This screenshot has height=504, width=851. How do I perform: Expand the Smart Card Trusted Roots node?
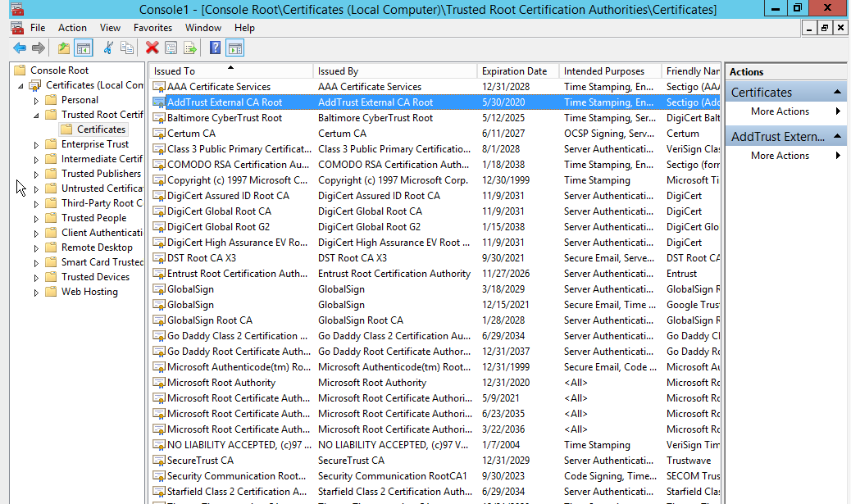click(x=36, y=262)
